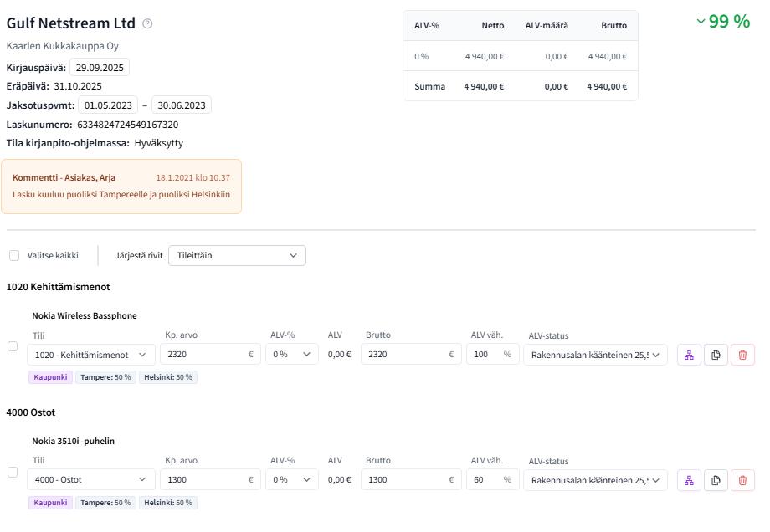Click the Kaupunki tag under 1020 row
Viewport: 770px width, 532px height.
(x=50, y=377)
